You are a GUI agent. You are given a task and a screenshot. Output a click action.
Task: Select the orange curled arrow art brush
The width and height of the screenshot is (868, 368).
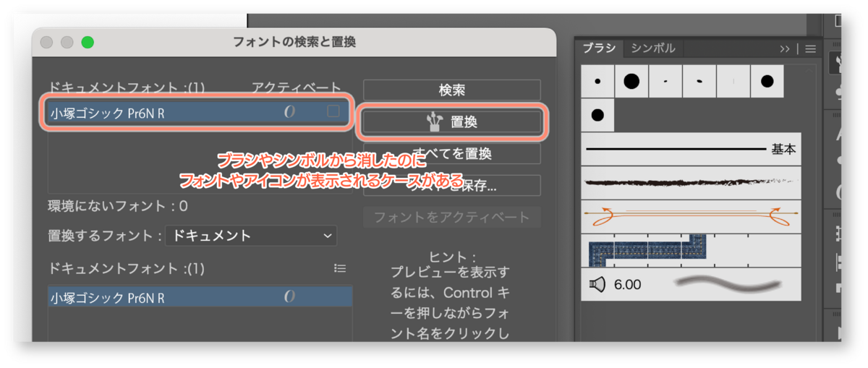coord(692,216)
